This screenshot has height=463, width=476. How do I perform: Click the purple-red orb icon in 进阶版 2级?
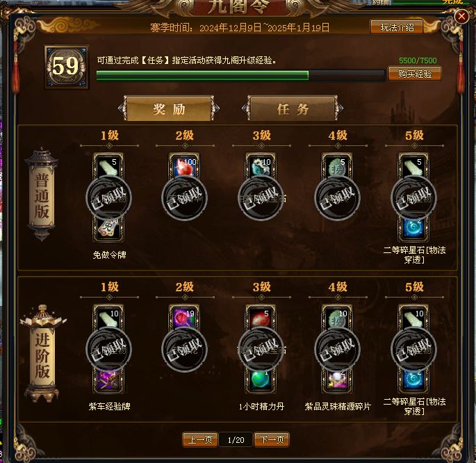click(x=185, y=317)
